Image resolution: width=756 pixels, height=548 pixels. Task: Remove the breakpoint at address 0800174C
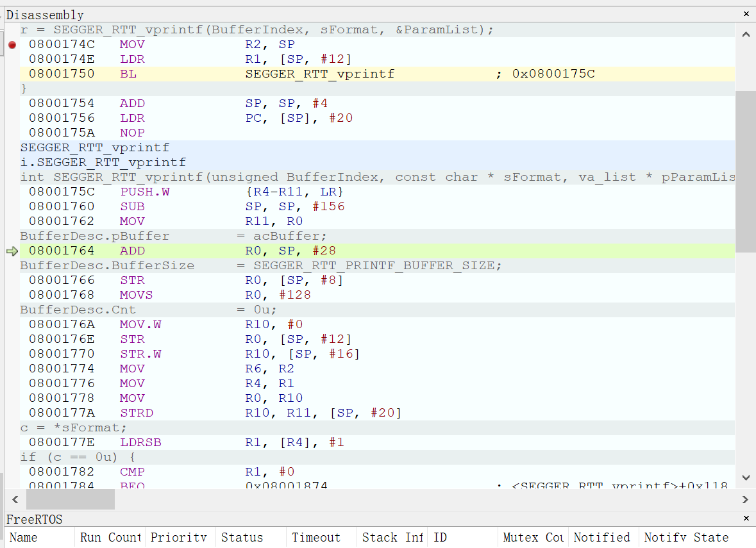pos(12,45)
